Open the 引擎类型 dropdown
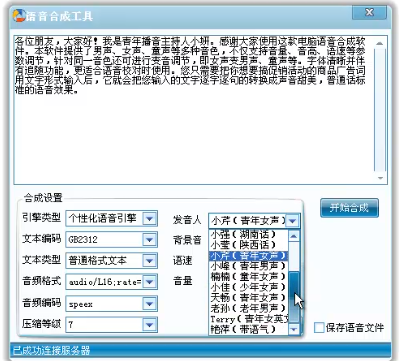Image resolution: width=400 pixels, height=361 pixels. (149, 219)
